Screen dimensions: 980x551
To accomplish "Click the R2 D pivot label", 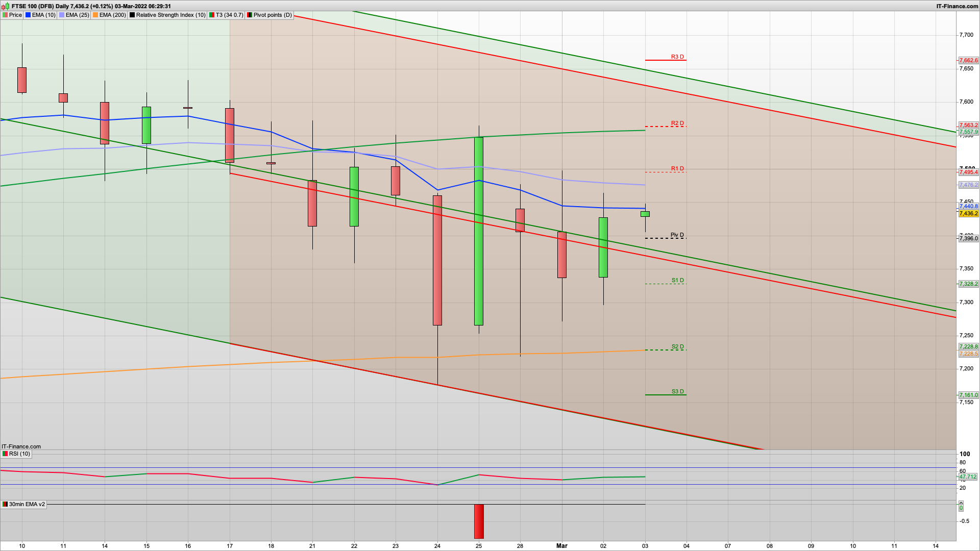I will (x=677, y=123).
